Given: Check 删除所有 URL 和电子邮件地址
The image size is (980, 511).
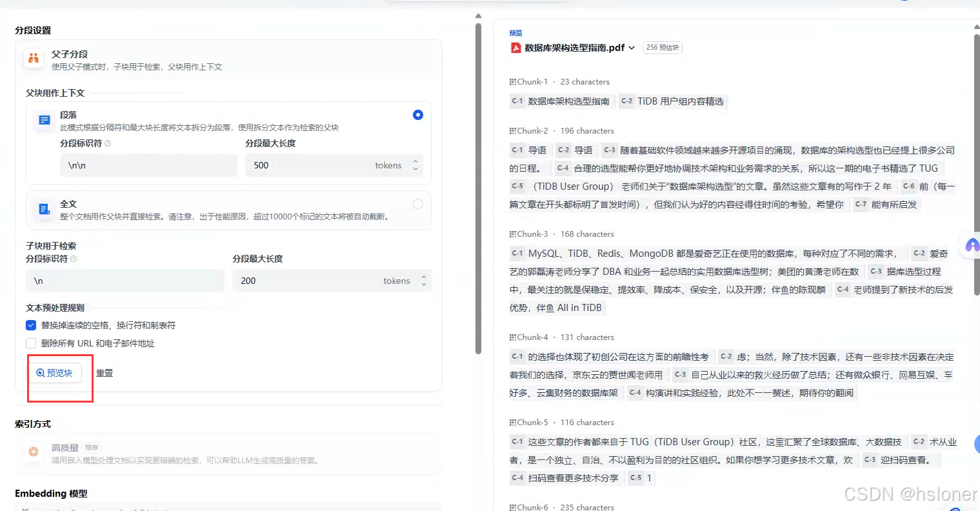Looking at the screenshot, I should pyautogui.click(x=31, y=343).
